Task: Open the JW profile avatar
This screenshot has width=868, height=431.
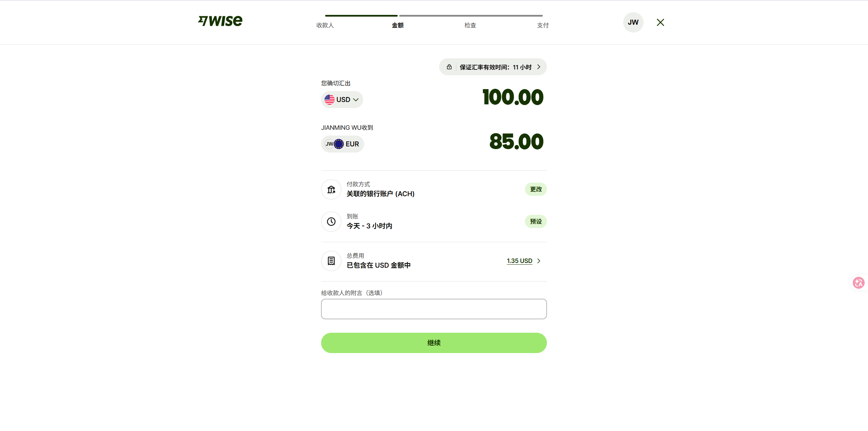Action: [x=633, y=22]
